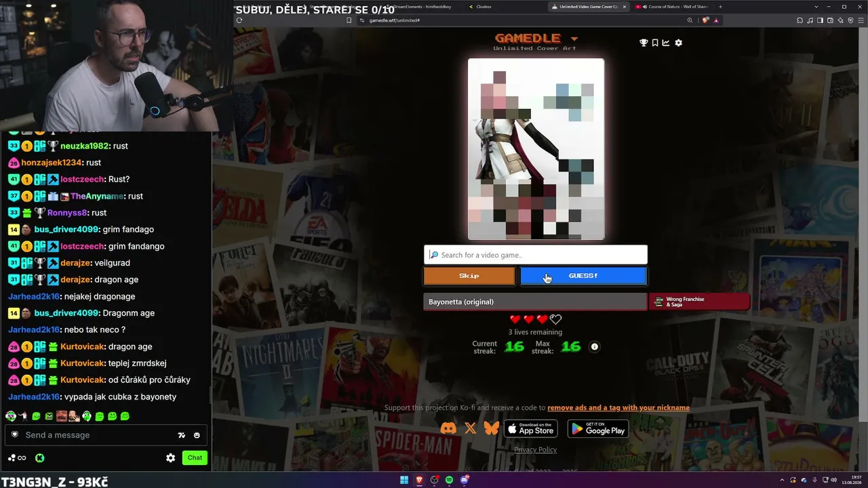Open the Gamedle bookmark icon
868x488 pixels.
pyautogui.click(x=655, y=43)
